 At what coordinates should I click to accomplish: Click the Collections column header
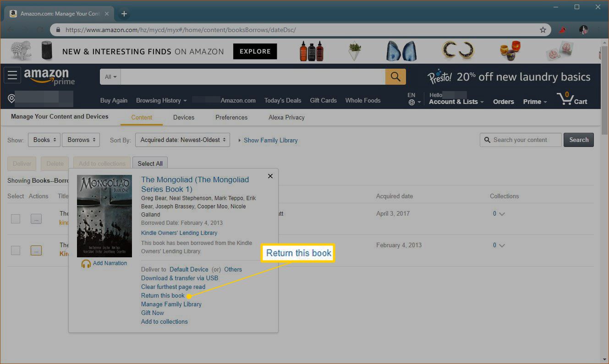point(505,196)
